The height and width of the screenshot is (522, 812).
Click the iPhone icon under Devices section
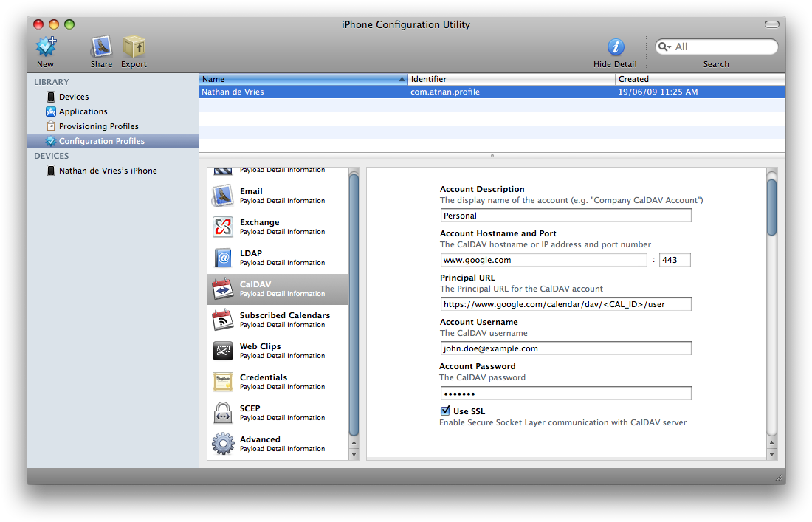tap(51, 171)
